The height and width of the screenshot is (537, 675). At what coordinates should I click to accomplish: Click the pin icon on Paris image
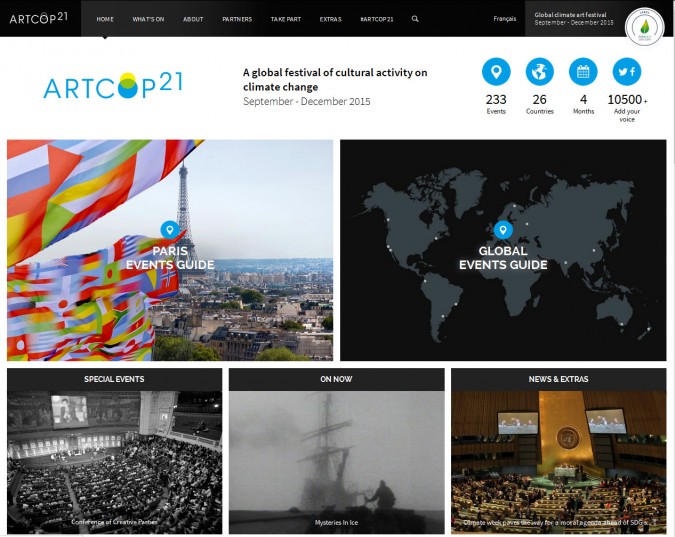pyautogui.click(x=170, y=230)
